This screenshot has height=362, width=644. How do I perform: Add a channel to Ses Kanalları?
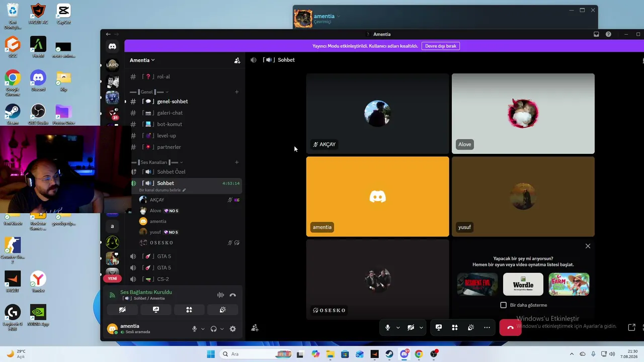click(236, 162)
